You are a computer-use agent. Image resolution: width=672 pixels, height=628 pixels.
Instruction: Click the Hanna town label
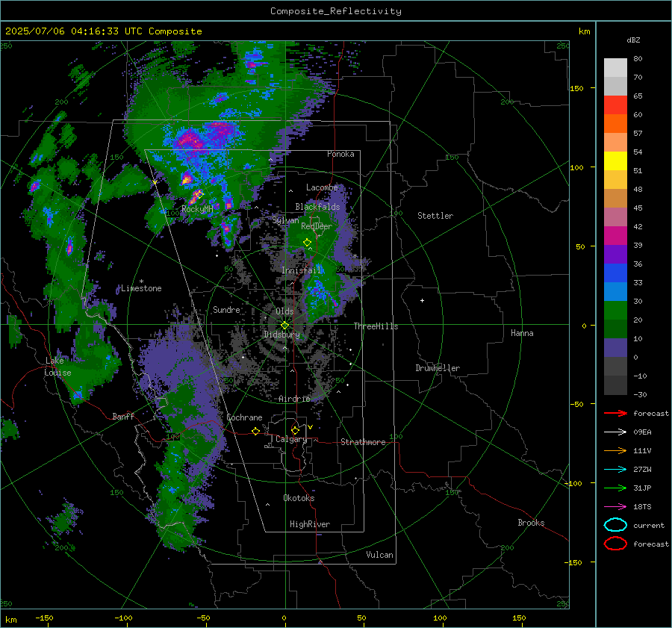tap(522, 333)
